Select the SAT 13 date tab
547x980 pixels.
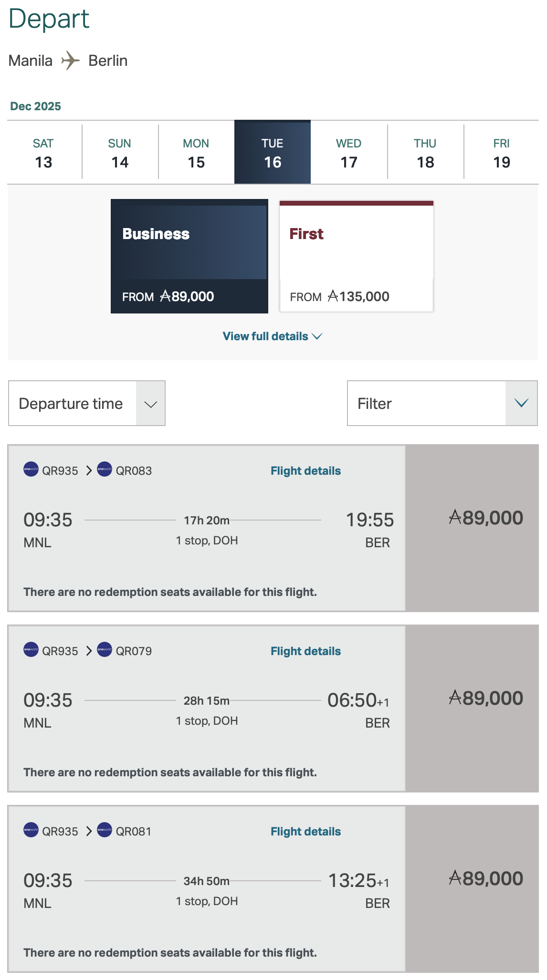(x=43, y=153)
